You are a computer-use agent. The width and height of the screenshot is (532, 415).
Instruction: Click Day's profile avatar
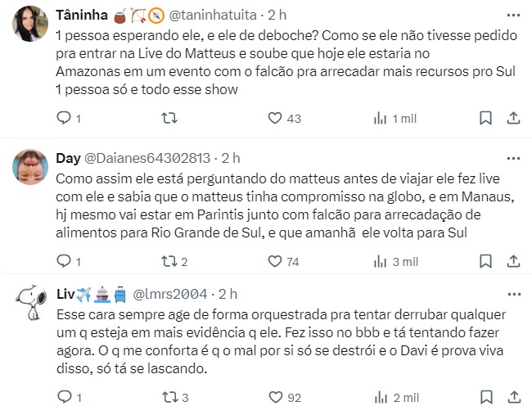pos(34,169)
